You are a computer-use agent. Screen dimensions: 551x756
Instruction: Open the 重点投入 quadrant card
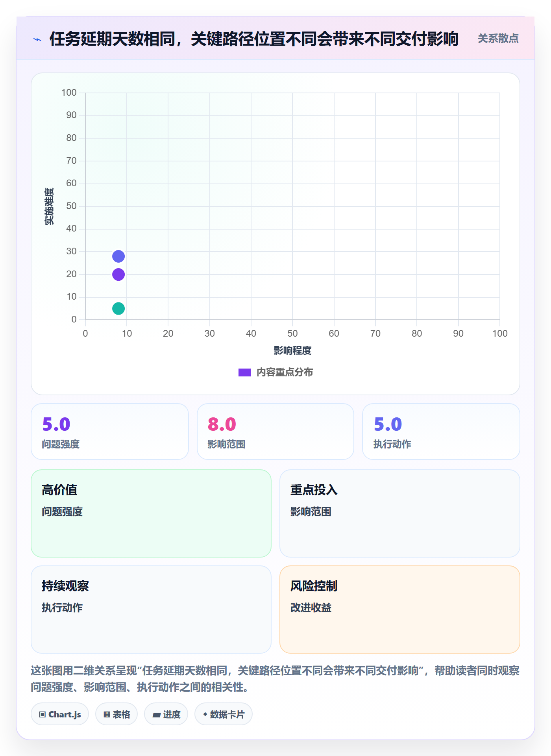400,513
